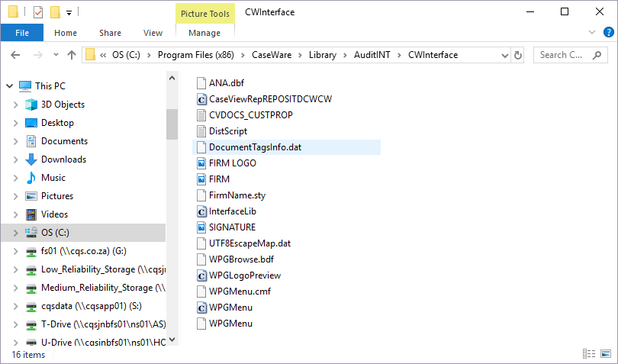Image resolution: width=618 pixels, height=364 pixels.
Task: Click the WPGBrowse.bdf file icon
Action: [201, 259]
